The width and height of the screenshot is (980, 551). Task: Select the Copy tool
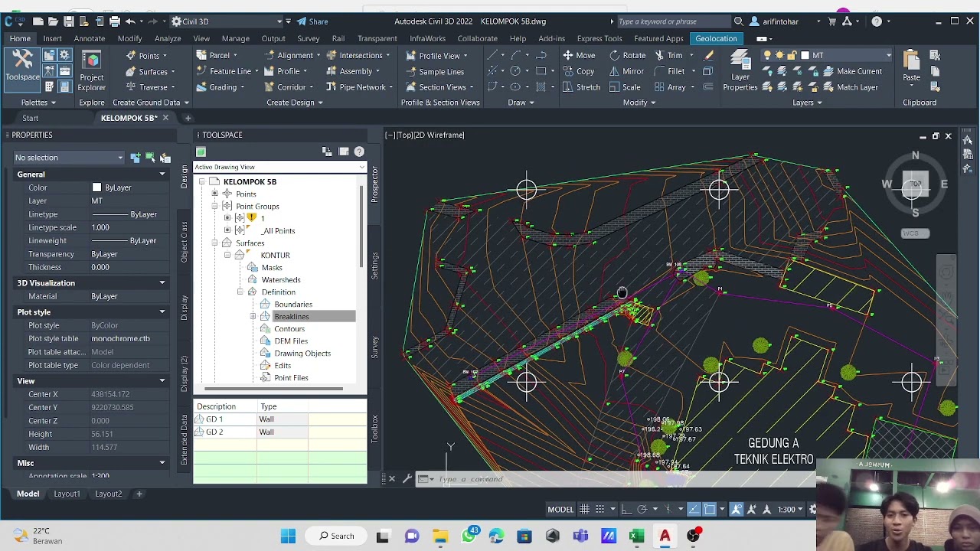tap(579, 71)
